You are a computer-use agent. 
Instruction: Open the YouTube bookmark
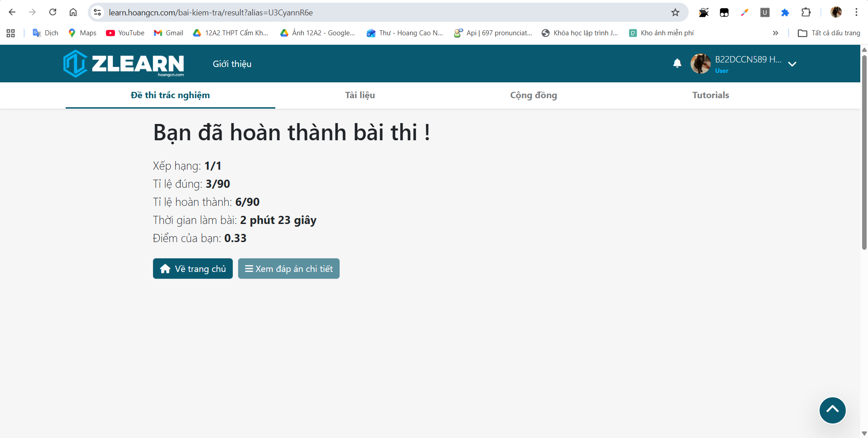tap(125, 33)
